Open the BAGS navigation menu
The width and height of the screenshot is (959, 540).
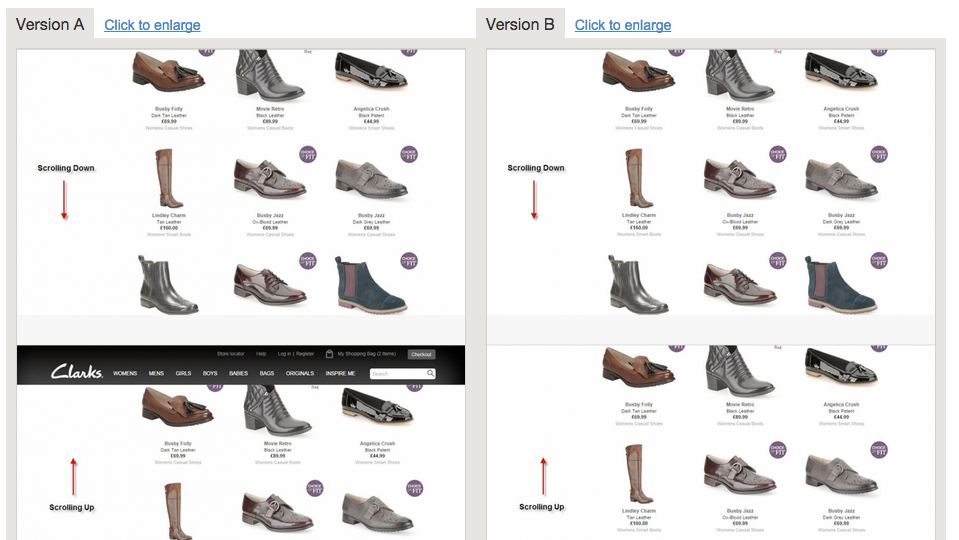(267, 373)
